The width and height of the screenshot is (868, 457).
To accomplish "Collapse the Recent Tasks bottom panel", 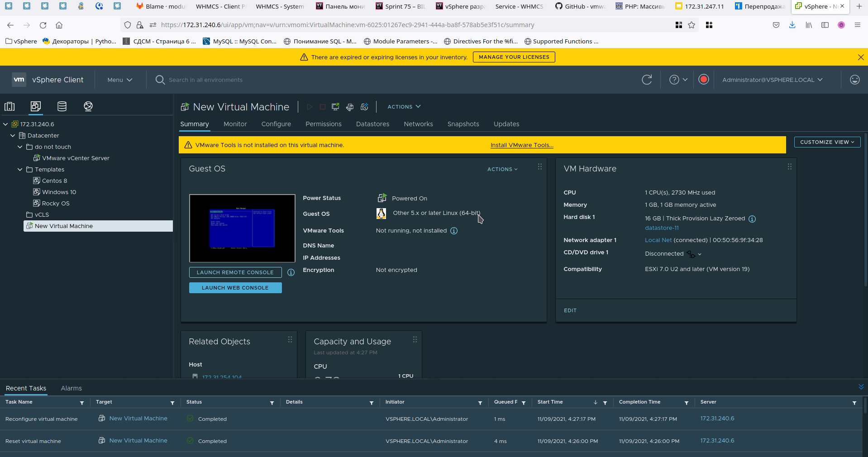I will [861, 387].
